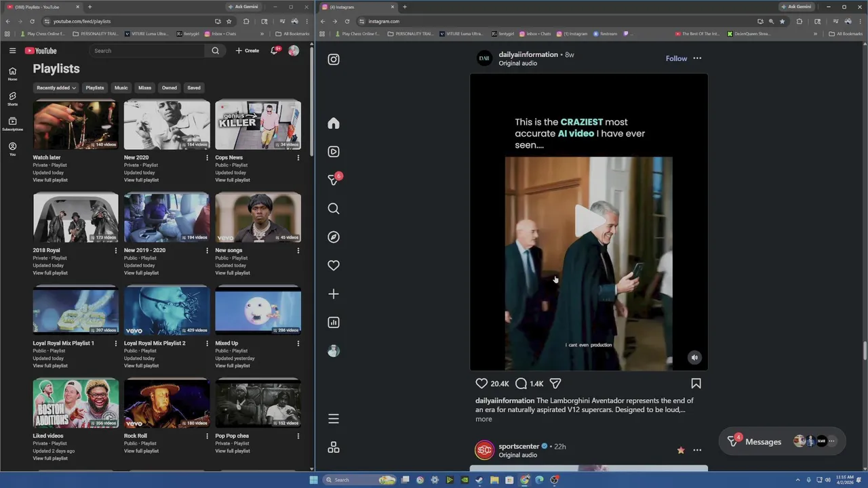The height and width of the screenshot is (488, 868).
Task: Click the YouTube Create button
Action: pyautogui.click(x=248, y=51)
